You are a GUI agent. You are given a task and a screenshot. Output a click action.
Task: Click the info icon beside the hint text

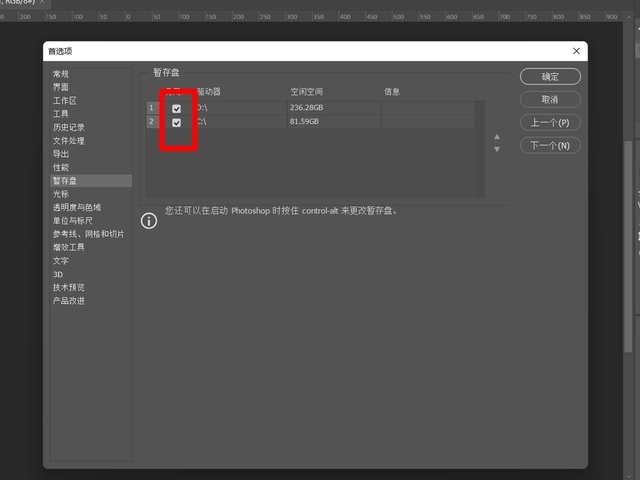[149, 220]
